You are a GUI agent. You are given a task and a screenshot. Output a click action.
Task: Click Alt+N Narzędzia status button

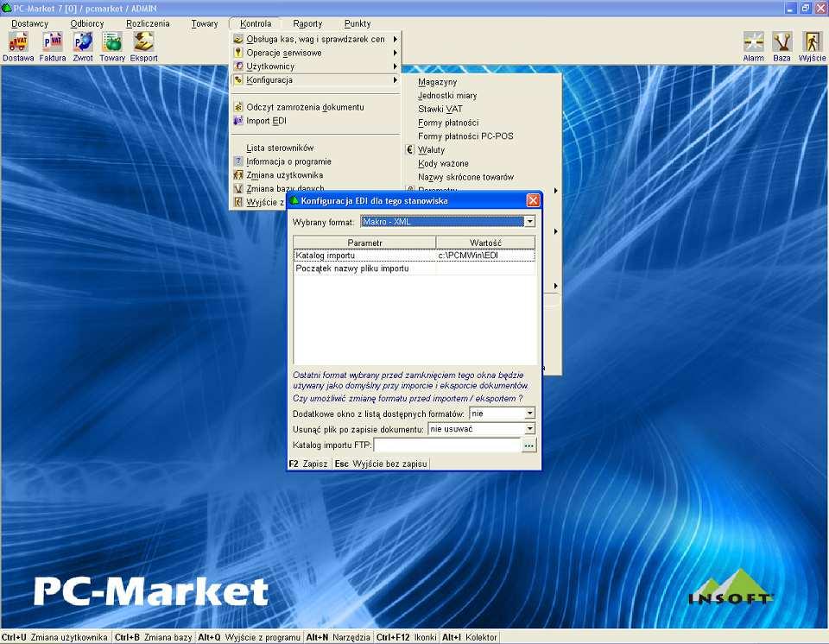pos(339,637)
